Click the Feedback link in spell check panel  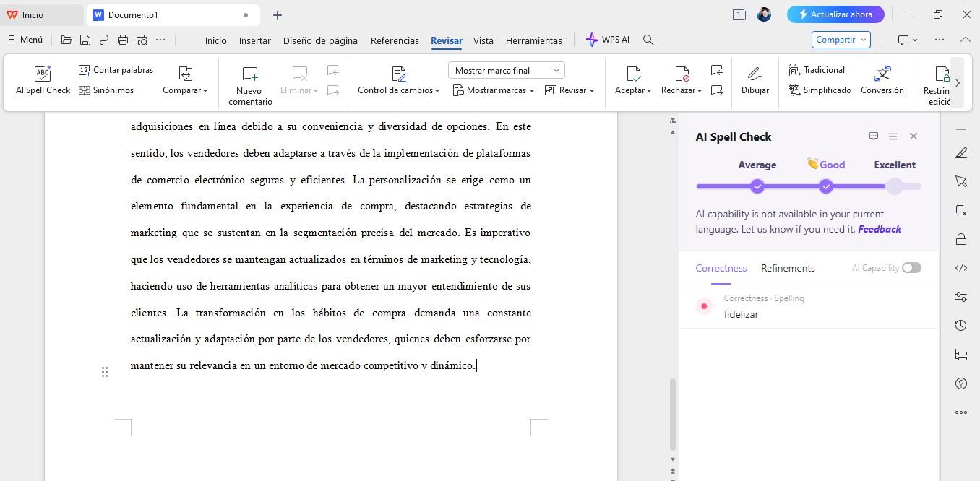(880, 229)
